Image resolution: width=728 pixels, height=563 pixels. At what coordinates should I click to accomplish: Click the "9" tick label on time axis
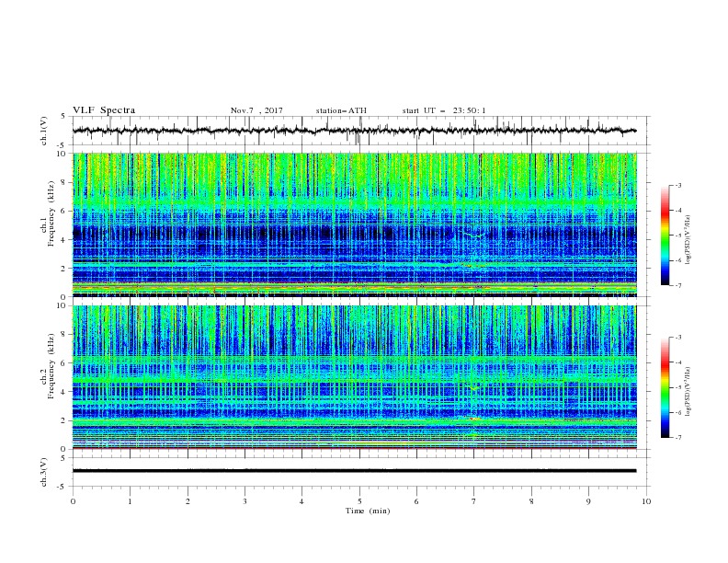(x=588, y=501)
